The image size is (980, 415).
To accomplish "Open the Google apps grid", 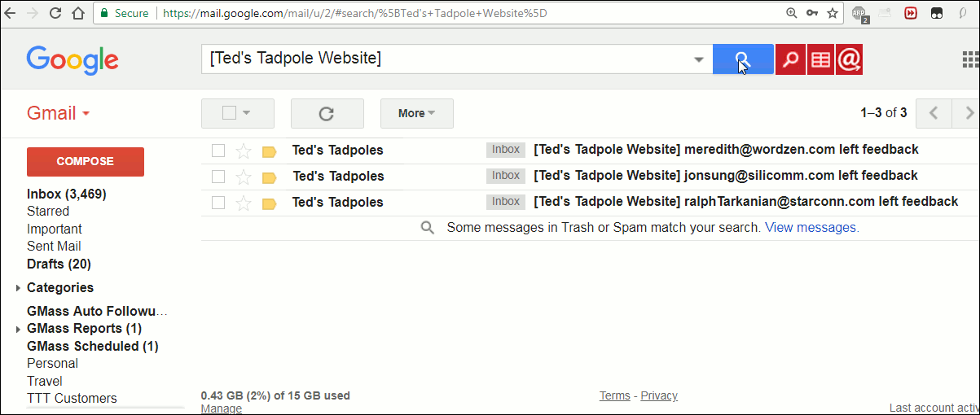I will point(970,59).
